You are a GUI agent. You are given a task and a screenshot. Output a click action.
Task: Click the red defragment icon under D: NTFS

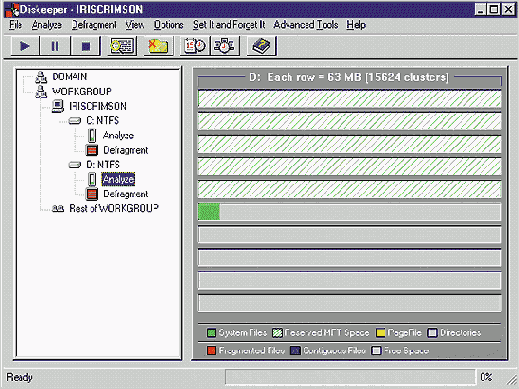point(92,194)
